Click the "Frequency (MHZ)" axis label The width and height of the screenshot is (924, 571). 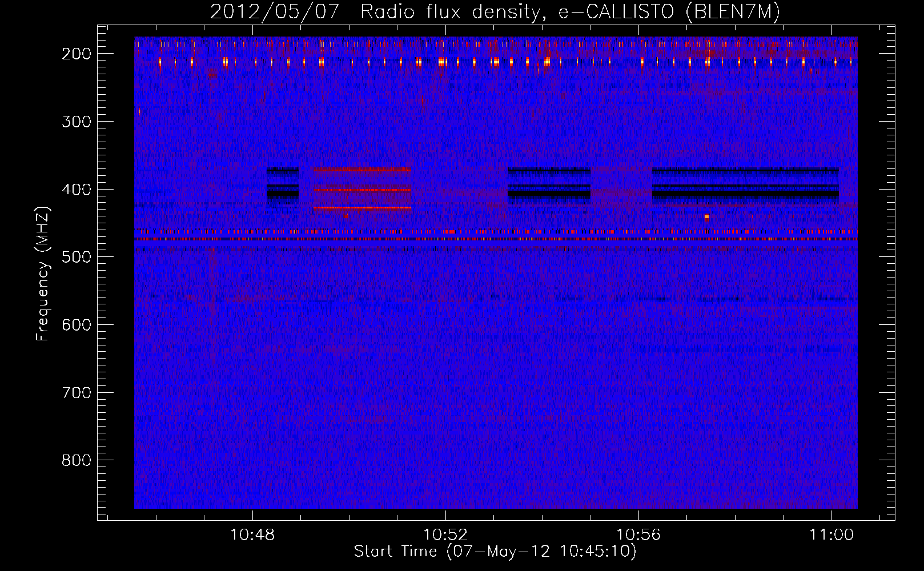click(x=43, y=274)
